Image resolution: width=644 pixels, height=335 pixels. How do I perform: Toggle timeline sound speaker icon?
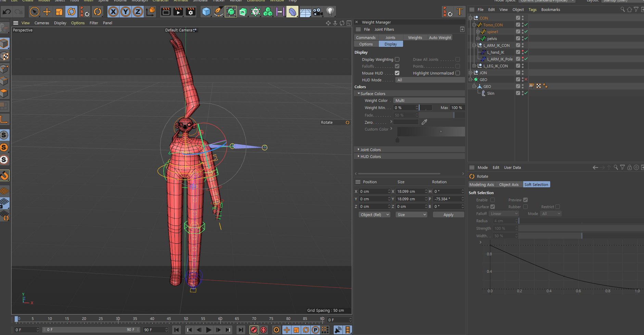click(338, 330)
